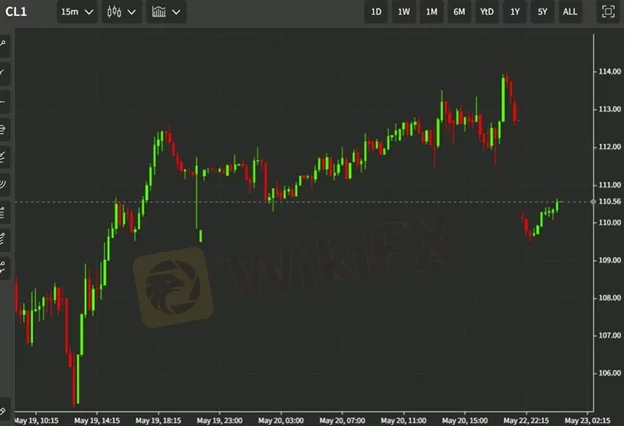Select the 1W time range

point(404,12)
